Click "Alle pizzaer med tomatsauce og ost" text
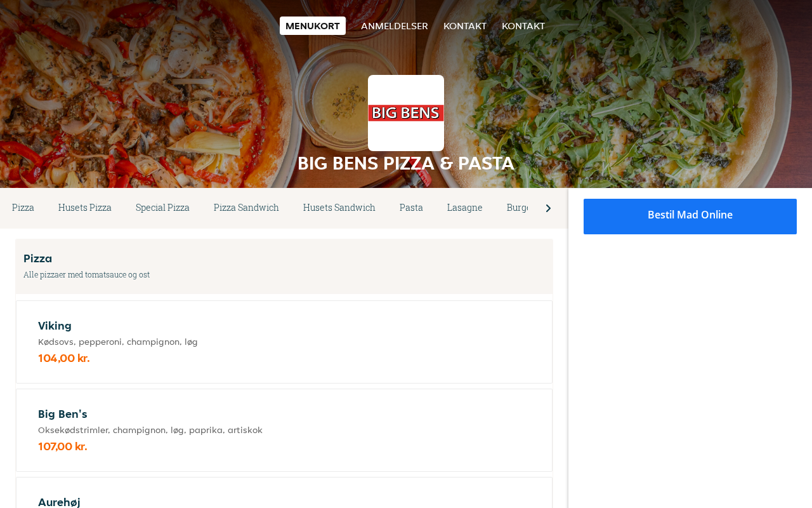 click(87, 275)
